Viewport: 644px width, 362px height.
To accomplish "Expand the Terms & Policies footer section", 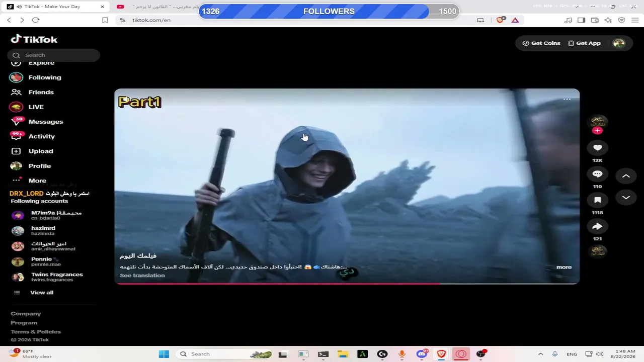I will tap(36, 332).
